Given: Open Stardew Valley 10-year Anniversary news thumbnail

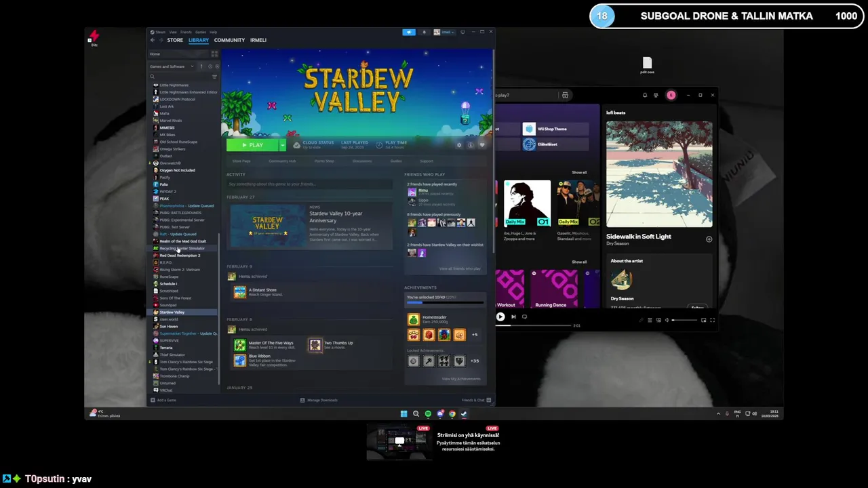Looking at the screenshot, I should 268,226.
